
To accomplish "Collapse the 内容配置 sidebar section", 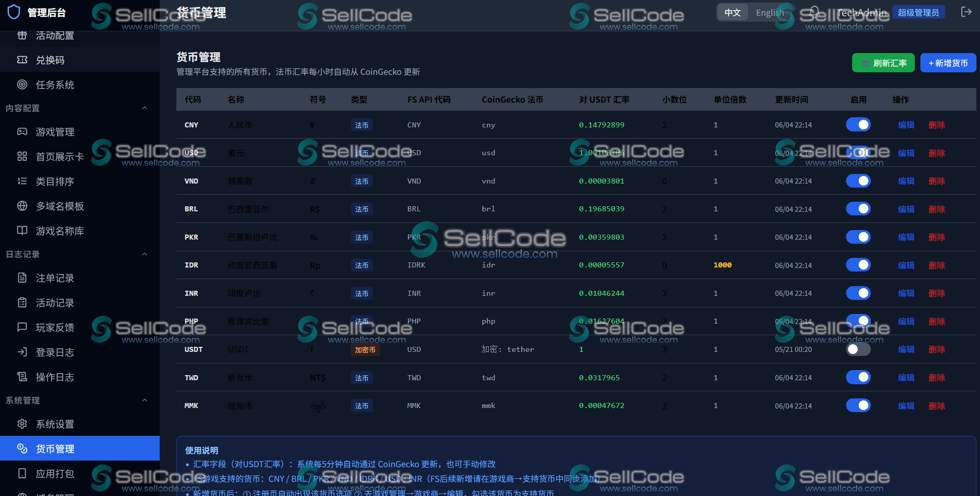I will 145,108.
